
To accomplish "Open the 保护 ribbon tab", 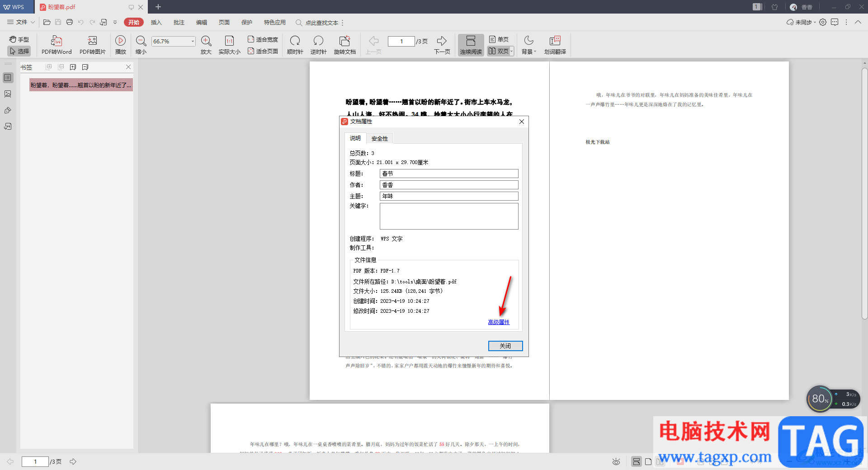I will tap(247, 22).
